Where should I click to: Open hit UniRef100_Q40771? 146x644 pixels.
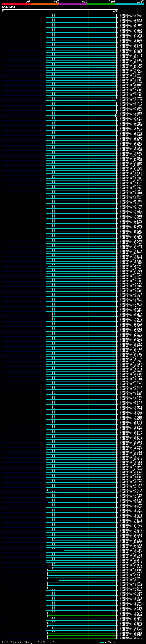[131, 326]
